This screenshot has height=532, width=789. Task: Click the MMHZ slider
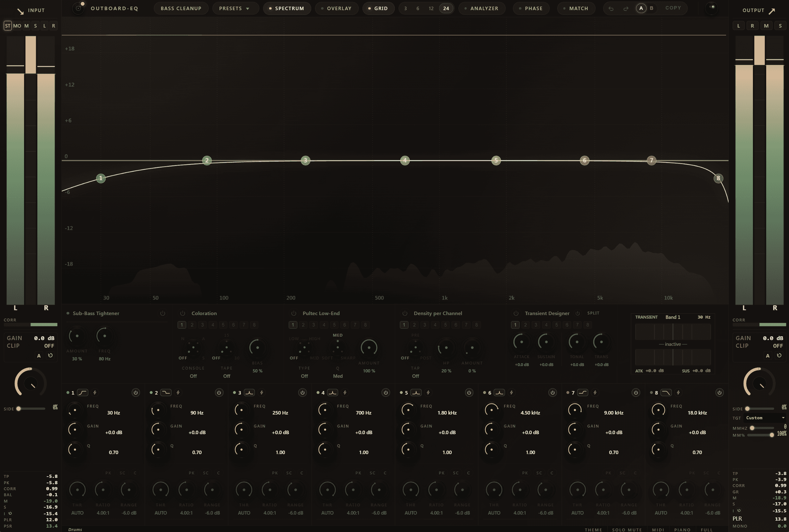click(761, 428)
